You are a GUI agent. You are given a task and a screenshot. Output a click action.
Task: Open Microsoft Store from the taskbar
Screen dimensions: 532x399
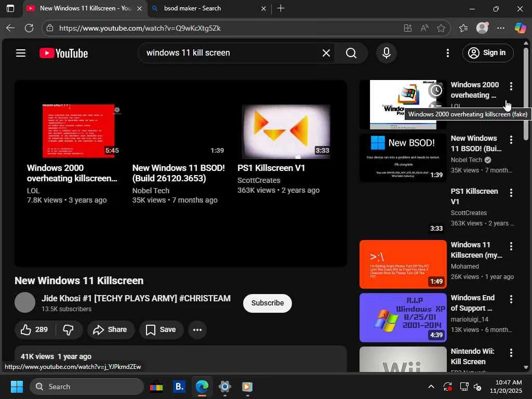click(x=156, y=387)
